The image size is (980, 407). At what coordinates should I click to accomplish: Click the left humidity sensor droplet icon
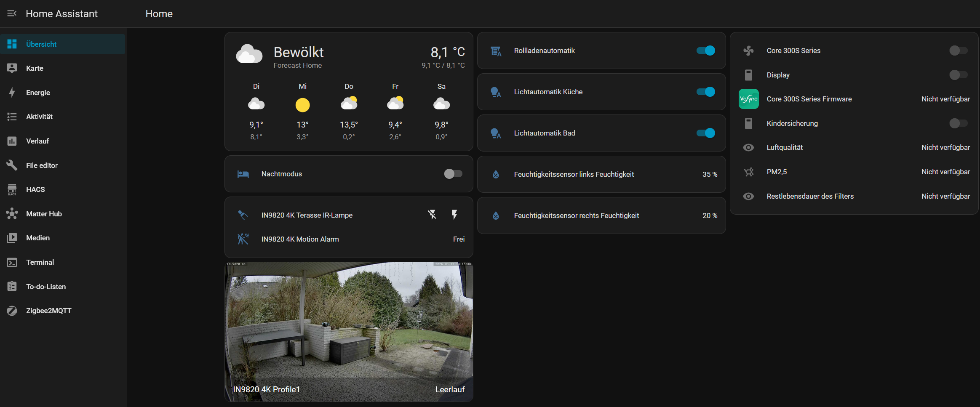click(496, 174)
